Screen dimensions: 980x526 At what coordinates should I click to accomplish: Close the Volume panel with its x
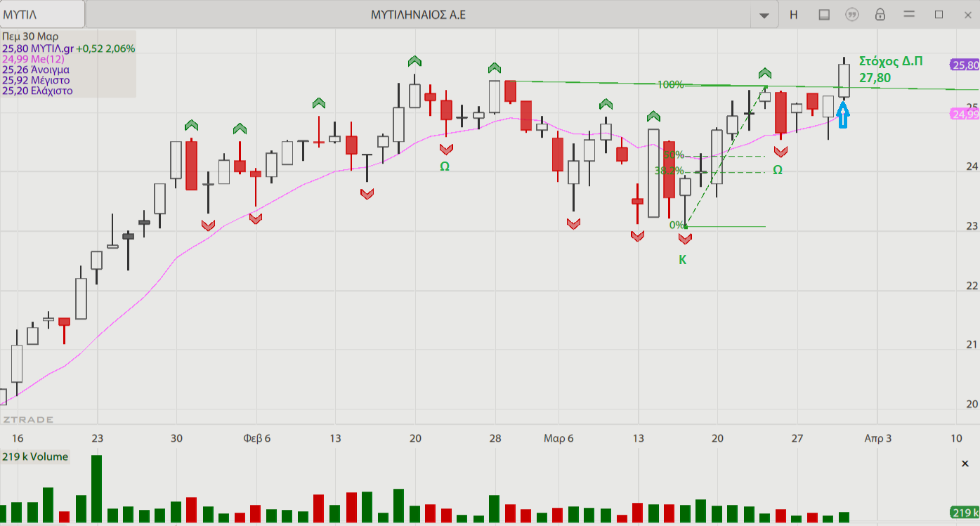point(965,463)
